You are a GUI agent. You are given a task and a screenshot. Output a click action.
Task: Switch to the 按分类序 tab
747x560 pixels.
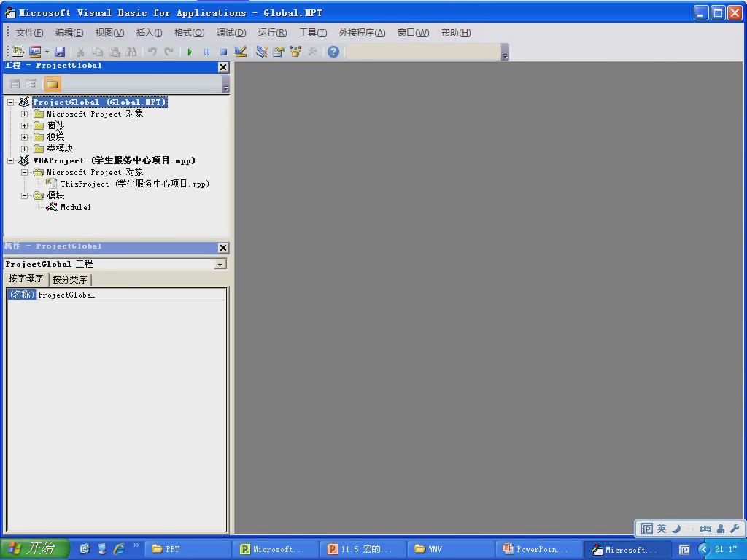69,279
